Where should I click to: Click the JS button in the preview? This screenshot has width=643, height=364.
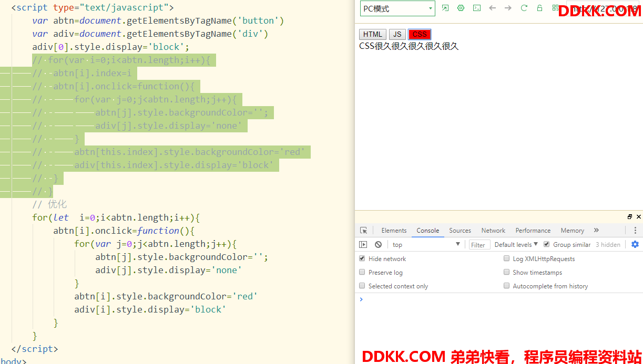click(397, 34)
